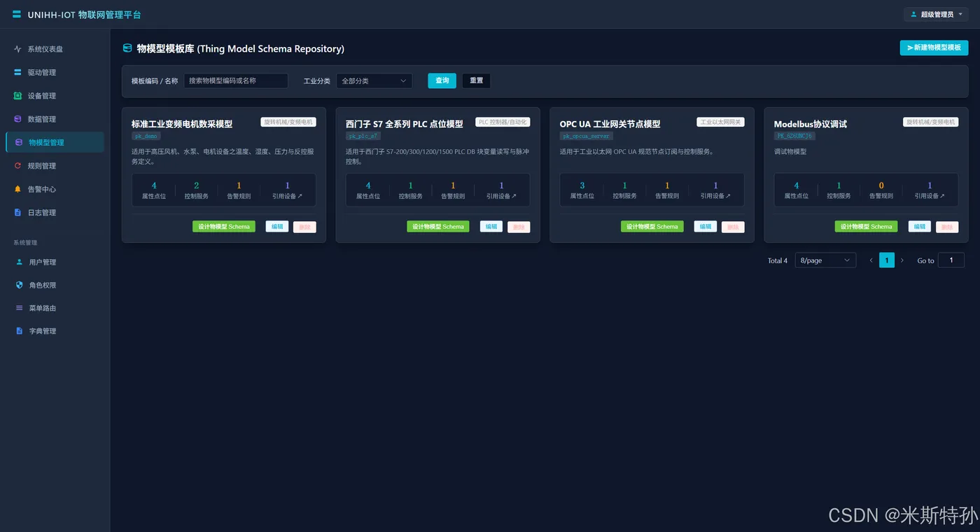Click the Total 4 count text
Viewport: 980px width, 532px height.
point(778,261)
